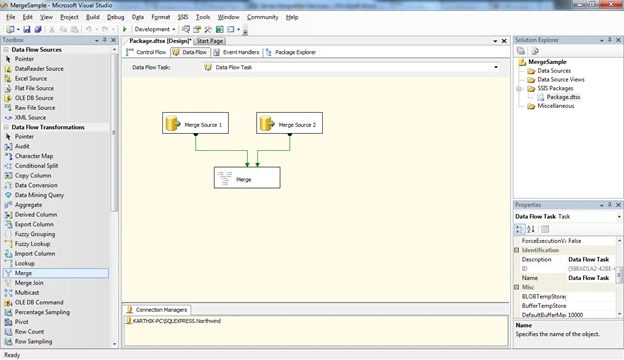Click Merge Source 1 component

click(195, 123)
